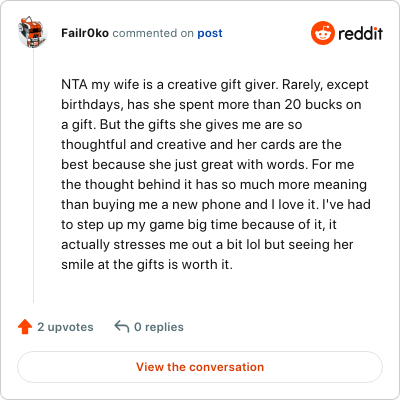The height and width of the screenshot is (400, 400).
Task: Open the FailrOko username profile
Action: pyautogui.click(x=85, y=33)
